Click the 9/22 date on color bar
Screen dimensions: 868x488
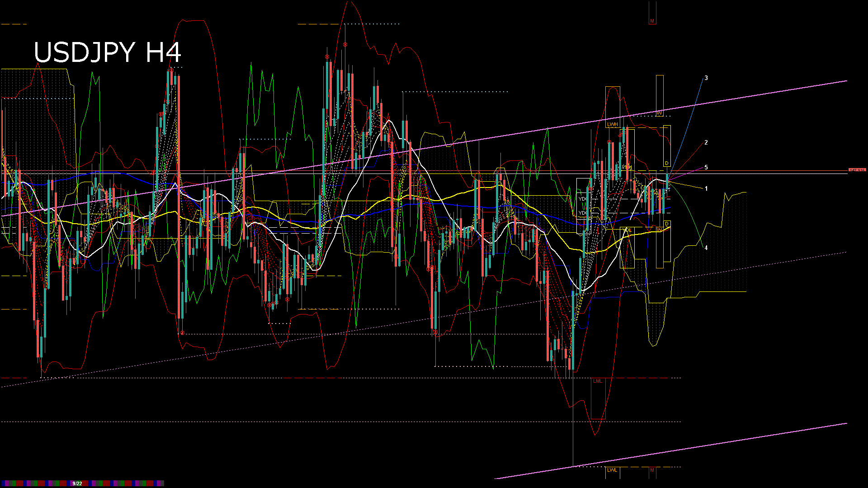pyautogui.click(x=77, y=483)
